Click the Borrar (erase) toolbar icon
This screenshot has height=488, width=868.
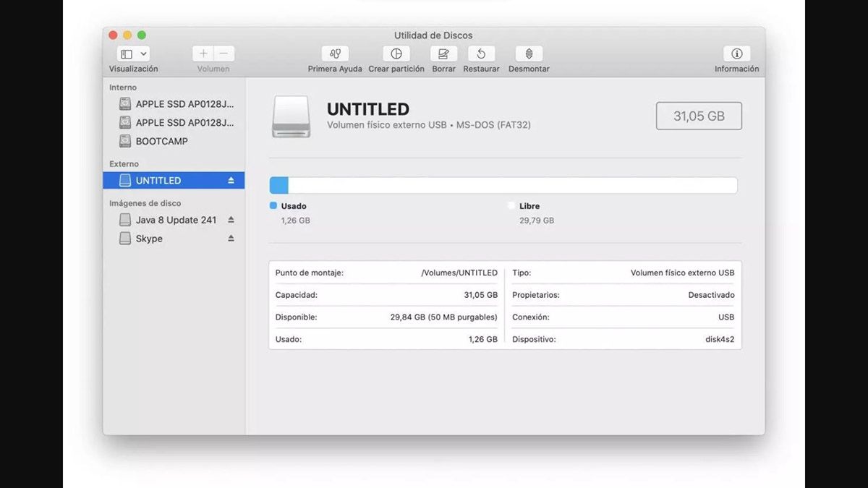pyautogui.click(x=443, y=54)
